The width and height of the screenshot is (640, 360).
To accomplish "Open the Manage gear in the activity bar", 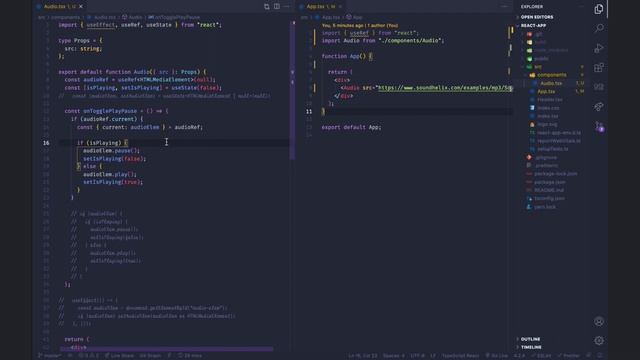I will 599,340.
